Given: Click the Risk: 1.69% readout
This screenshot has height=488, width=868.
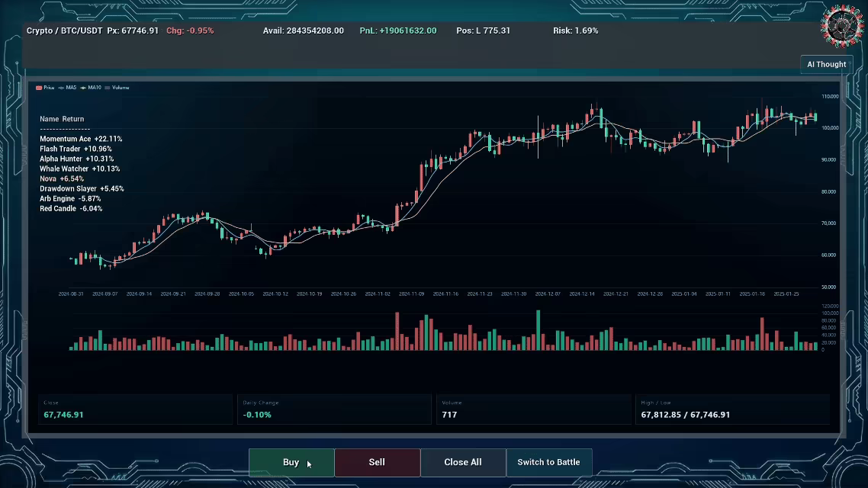Looking at the screenshot, I should [576, 30].
